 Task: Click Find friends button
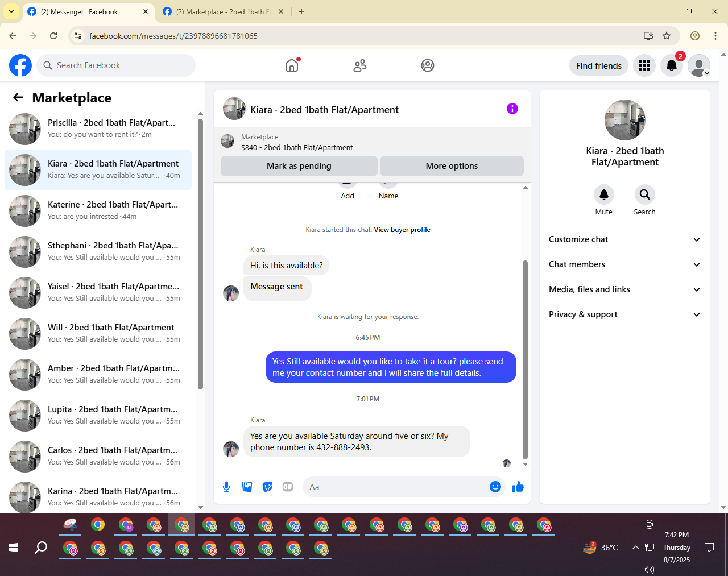(599, 65)
